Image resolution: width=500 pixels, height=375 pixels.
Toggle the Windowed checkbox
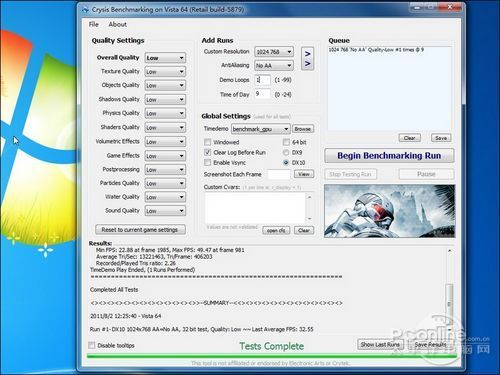tap(207, 142)
